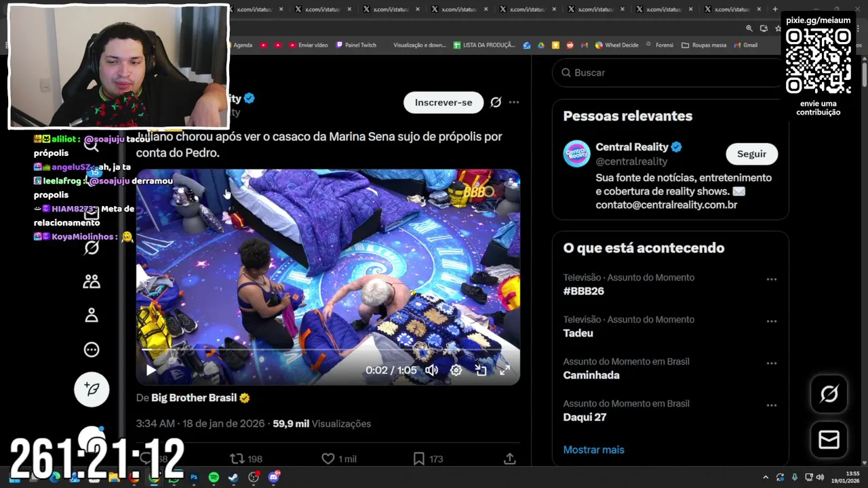Open the floating Messages envelope button
Image resolution: width=868 pixels, height=488 pixels.
829,440
